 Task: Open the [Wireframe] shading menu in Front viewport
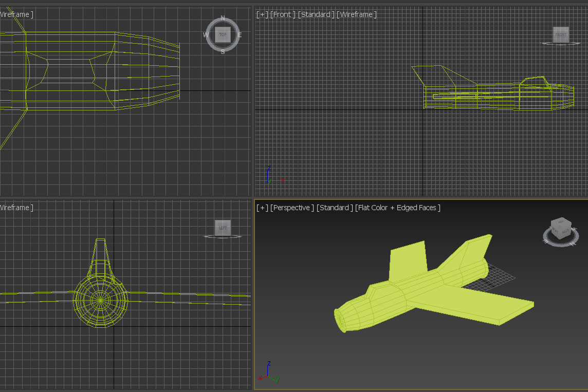(x=356, y=14)
